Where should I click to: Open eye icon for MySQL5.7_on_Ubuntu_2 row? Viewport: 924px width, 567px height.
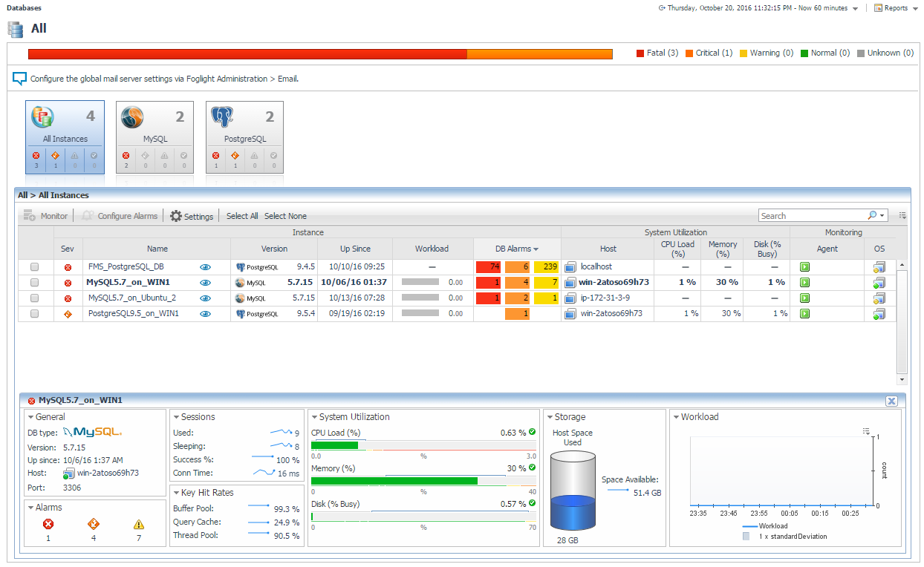(206, 298)
